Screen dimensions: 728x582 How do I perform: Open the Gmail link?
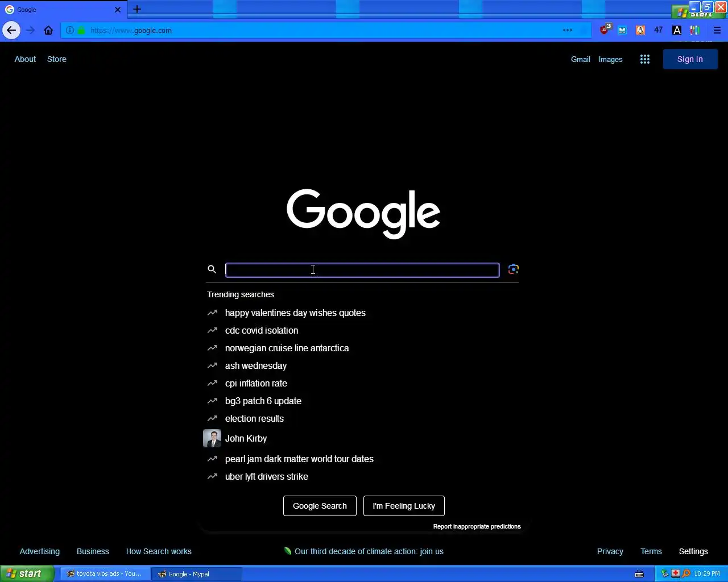581,59
